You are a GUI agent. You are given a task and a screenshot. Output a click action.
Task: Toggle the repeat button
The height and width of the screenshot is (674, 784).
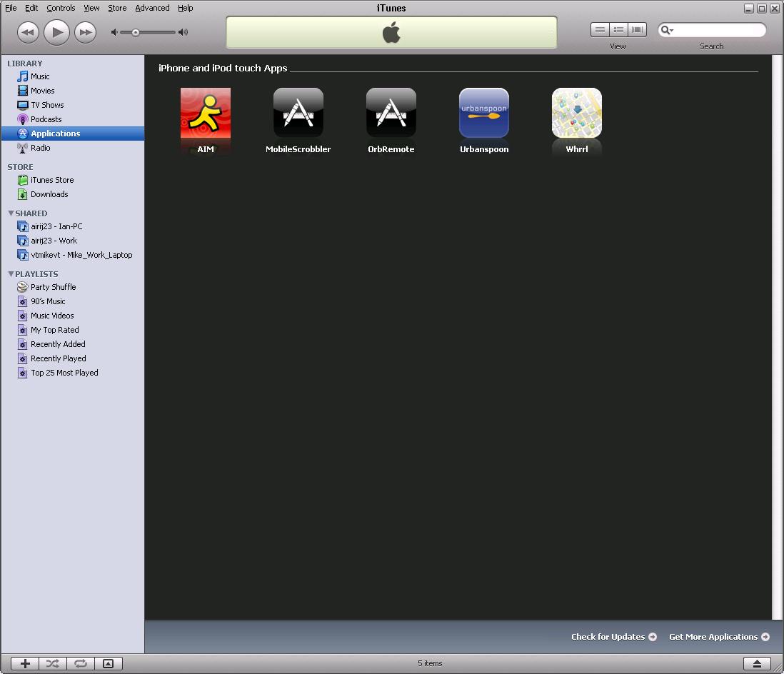(x=81, y=663)
